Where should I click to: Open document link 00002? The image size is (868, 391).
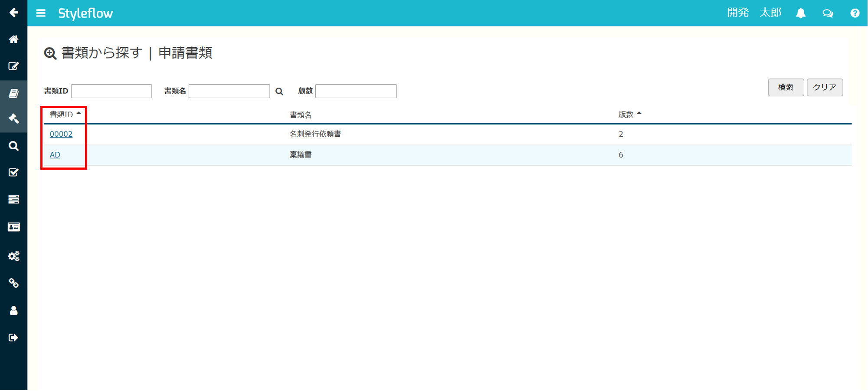(61, 134)
